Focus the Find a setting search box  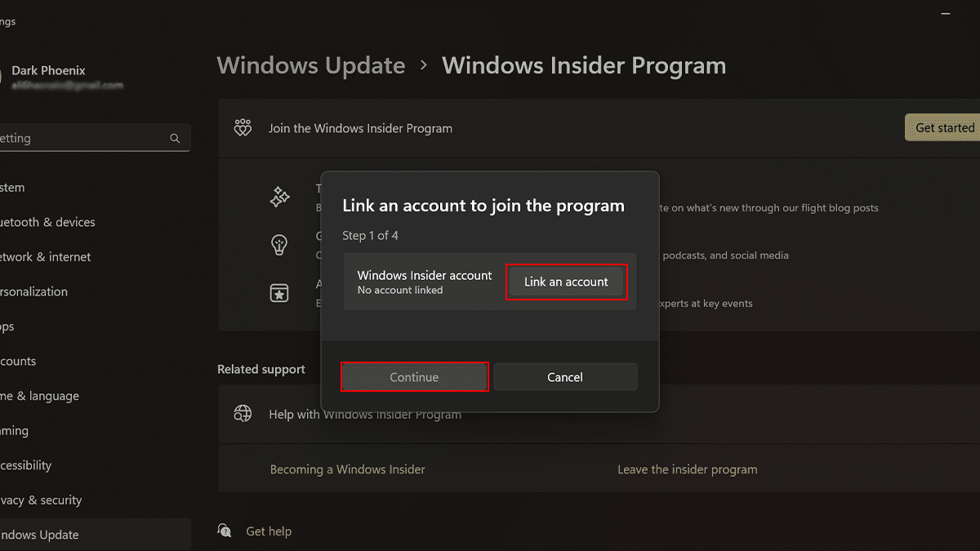click(82, 139)
